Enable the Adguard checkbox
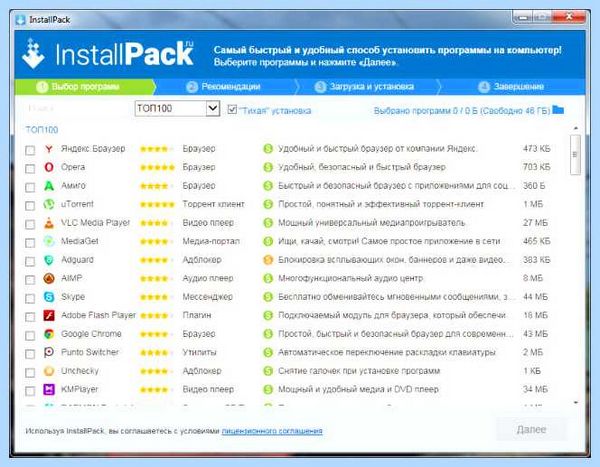The height and width of the screenshot is (467, 600). [x=30, y=261]
